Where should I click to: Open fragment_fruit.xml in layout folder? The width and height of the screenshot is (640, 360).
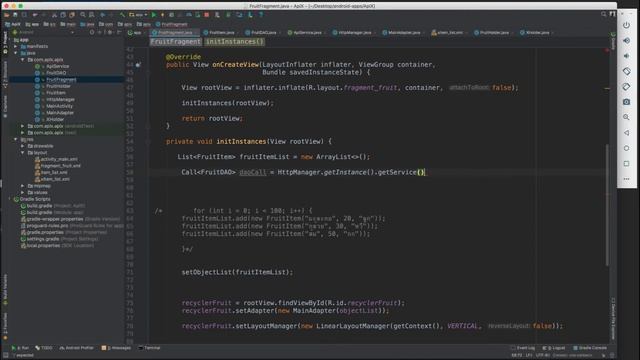click(x=60, y=166)
